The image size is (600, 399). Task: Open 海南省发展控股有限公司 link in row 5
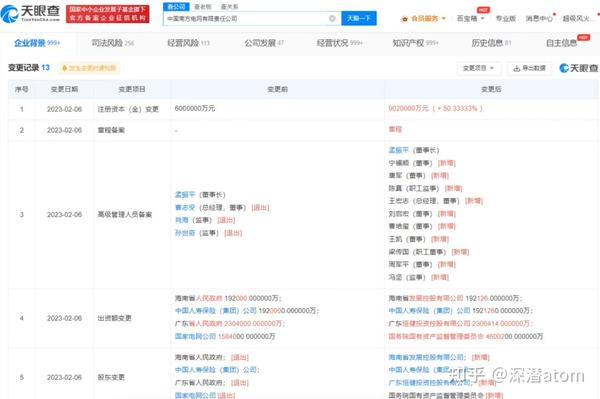point(426,357)
